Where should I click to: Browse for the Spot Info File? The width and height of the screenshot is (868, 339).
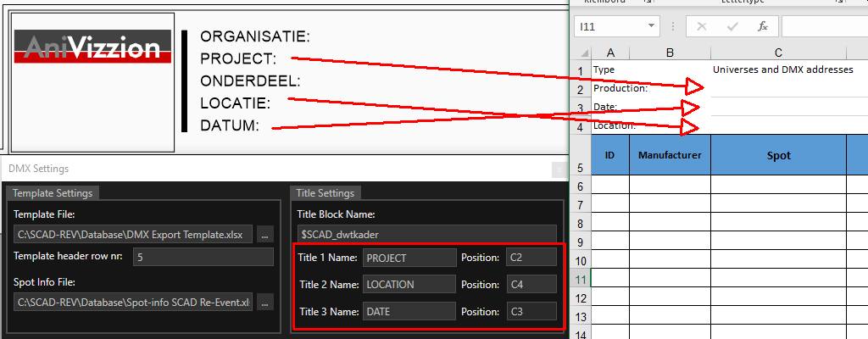(x=265, y=302)
